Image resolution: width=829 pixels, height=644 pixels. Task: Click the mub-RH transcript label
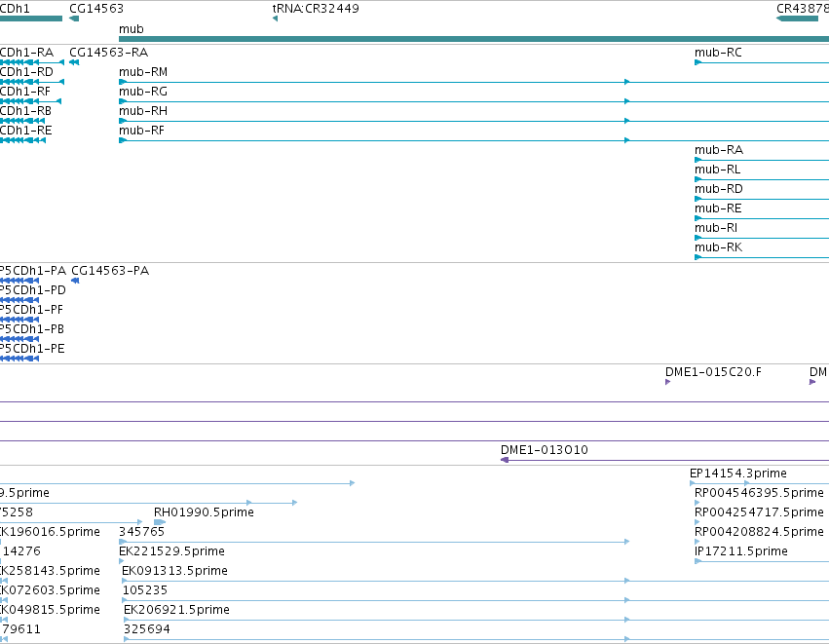tap(143, 111)
